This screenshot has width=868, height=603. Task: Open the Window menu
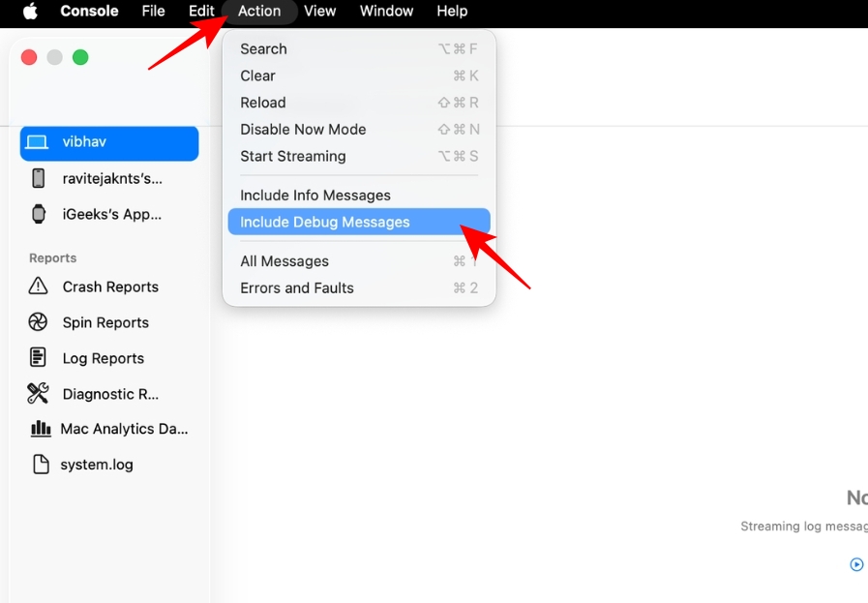(386, 11)
